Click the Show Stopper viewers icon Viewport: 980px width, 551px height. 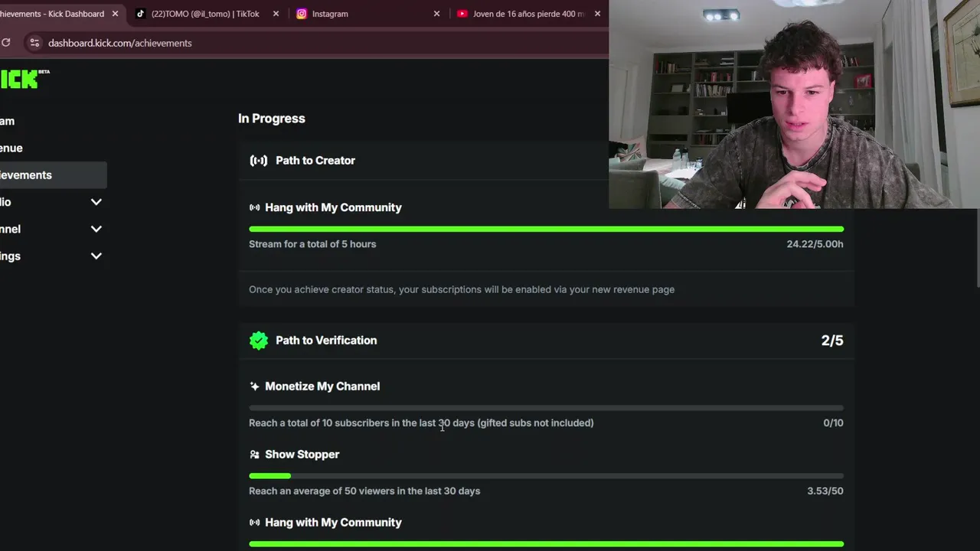point(254,455)
